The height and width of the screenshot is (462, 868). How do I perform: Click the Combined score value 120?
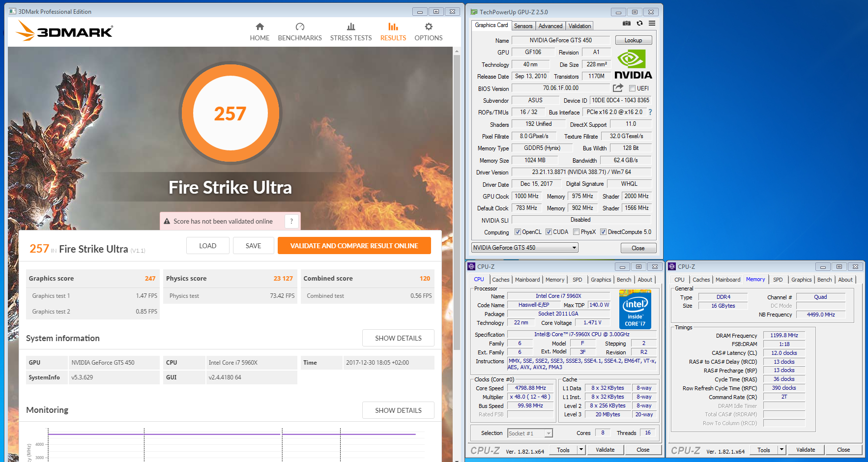(425, 278)
